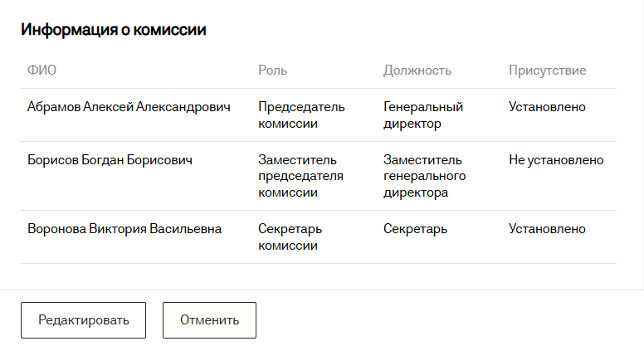This screenshot has height=346, width=644.
Task: Click the Заместитель генерального директора position cell
Action: (424, 176)
